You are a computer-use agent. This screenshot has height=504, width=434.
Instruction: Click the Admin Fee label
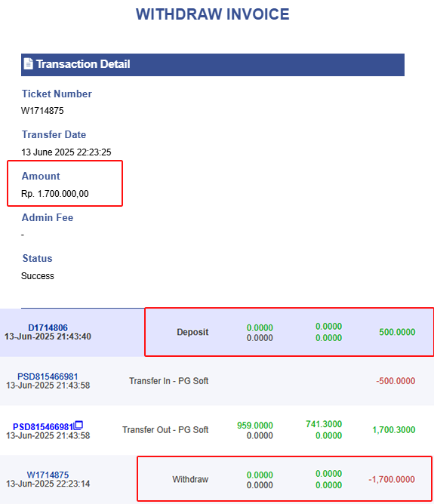[48, 217]
